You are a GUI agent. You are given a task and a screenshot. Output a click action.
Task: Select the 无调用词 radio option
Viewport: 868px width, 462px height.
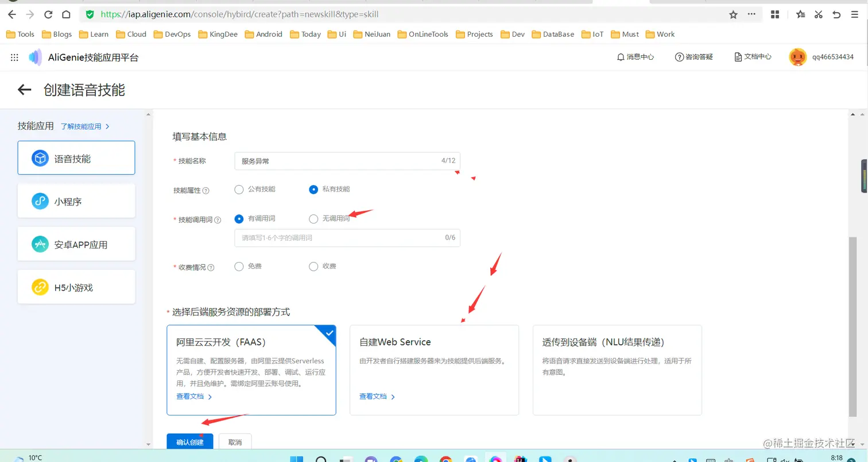pyautogui.click(x=313, y=219)
